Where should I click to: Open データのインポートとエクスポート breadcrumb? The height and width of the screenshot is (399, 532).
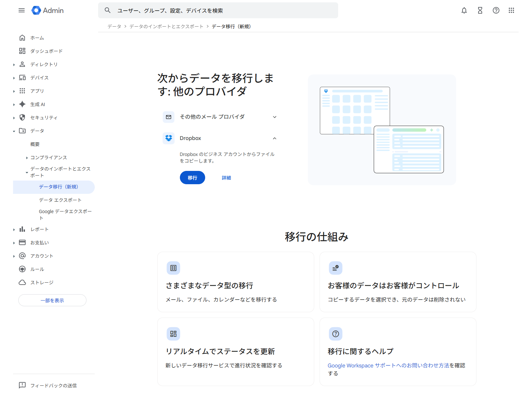(x=166, y=26)
